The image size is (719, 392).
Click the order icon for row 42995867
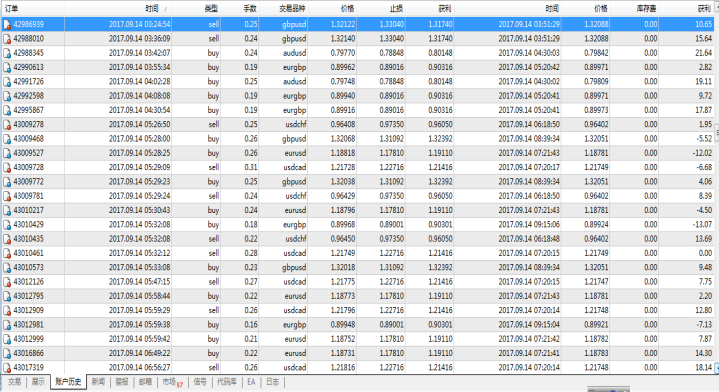pyautogui.click(x=7, y=110)
